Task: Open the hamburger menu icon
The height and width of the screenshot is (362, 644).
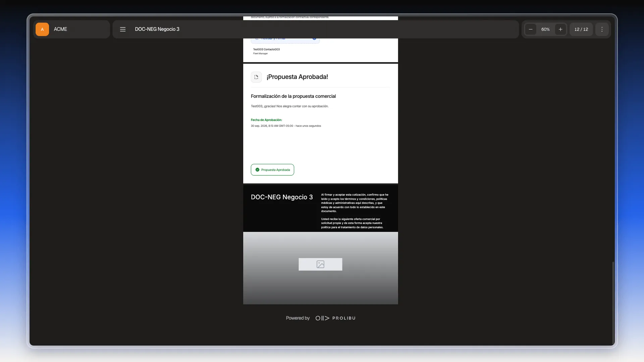Action: point(123,29)
